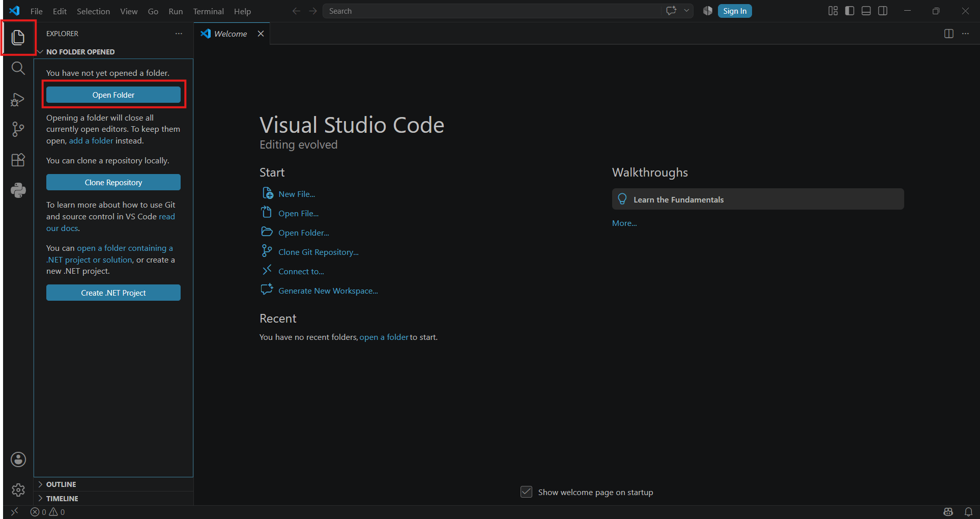980x519 pixels.
Task: Click the Clone Repository button
Action: pyautogui.click(x=113, y=182)
